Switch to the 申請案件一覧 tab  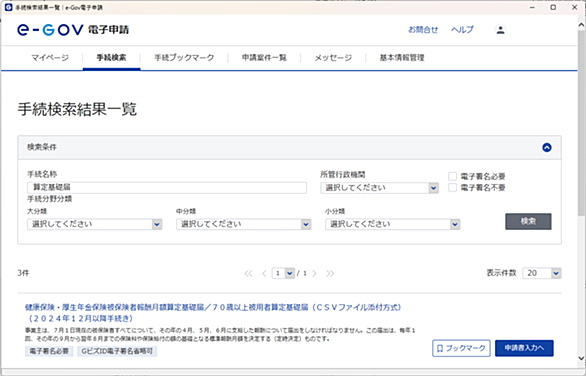point(264,58)
